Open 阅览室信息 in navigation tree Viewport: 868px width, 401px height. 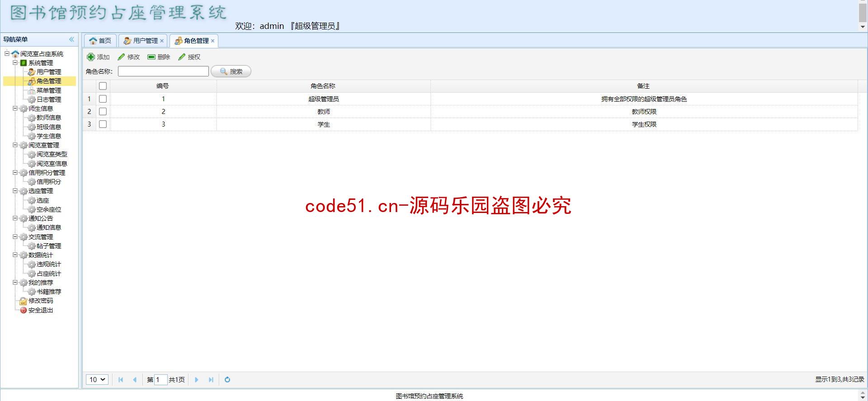(x=52, y=164)
